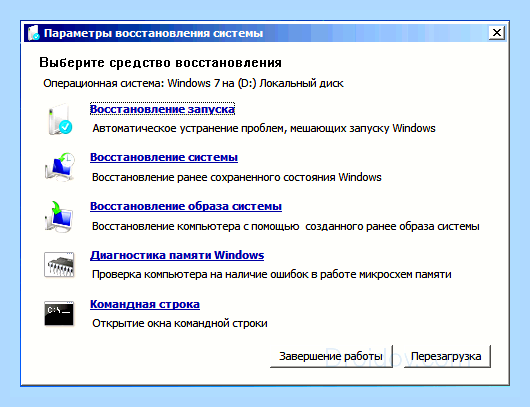This screenshot has width=530, height=407.
Task: Click the text Восстановление ранее сохраненного состояния Windows
Action: click(x=237, y=177)
